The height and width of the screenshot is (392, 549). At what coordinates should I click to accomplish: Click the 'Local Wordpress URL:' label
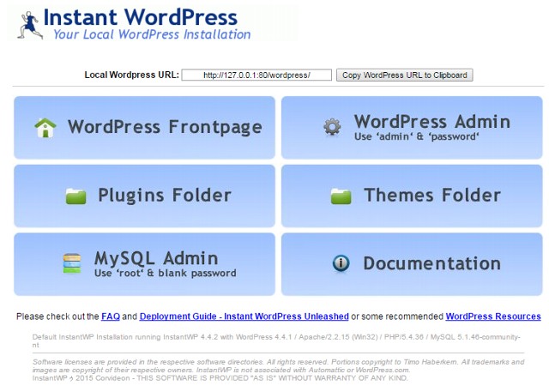point(131,75)
